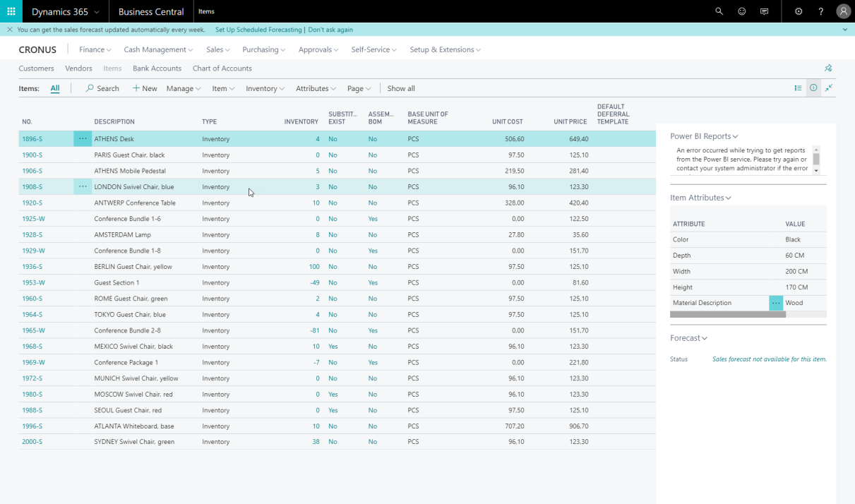Screen dimensions: 855x504
Task: Select the AMSTERDAM Lamp description cell
Action: 123,234
